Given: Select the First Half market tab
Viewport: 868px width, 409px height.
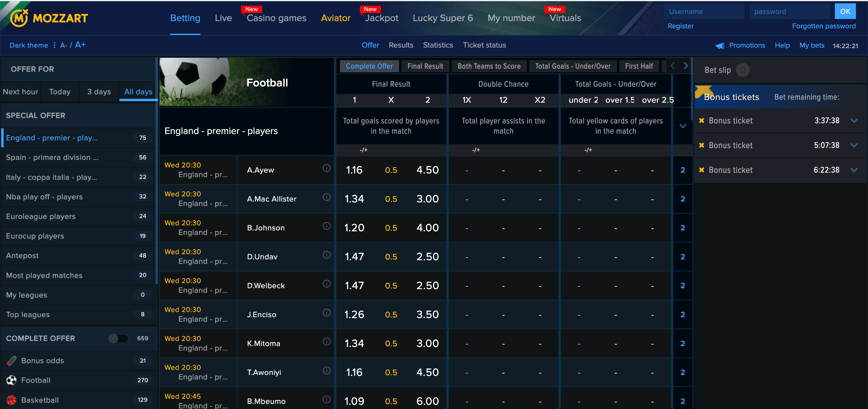Looking at the screenshot, I should pos(639,66).
